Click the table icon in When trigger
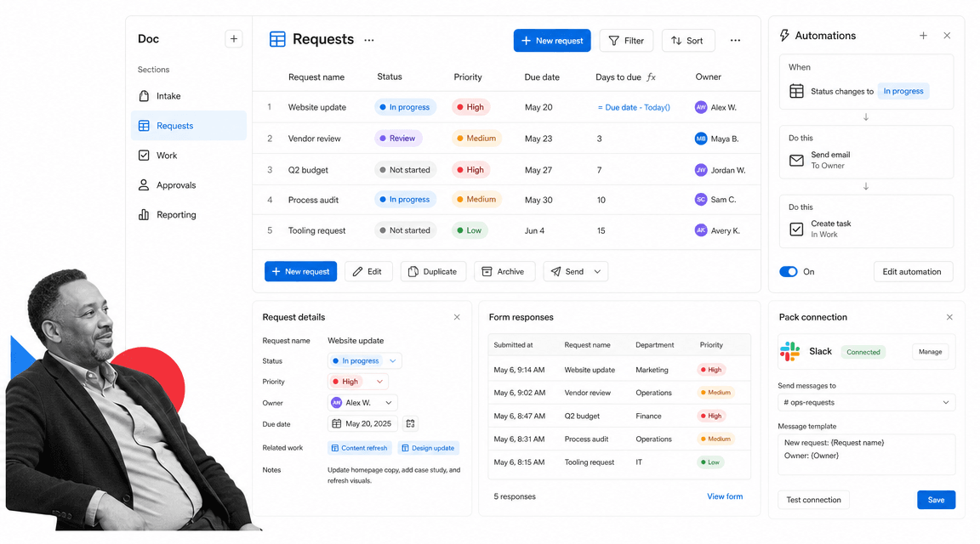The image size is (980, 544). 796,91
